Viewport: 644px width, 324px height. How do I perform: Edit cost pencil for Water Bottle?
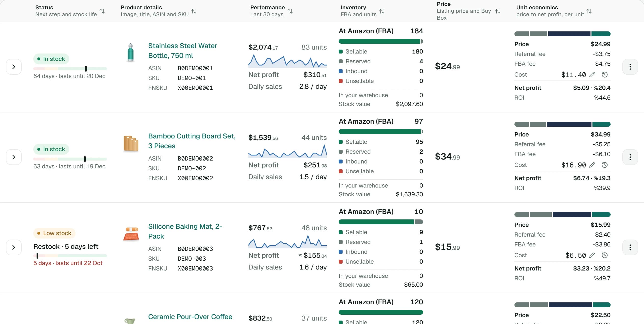click(x=592, y=75)
